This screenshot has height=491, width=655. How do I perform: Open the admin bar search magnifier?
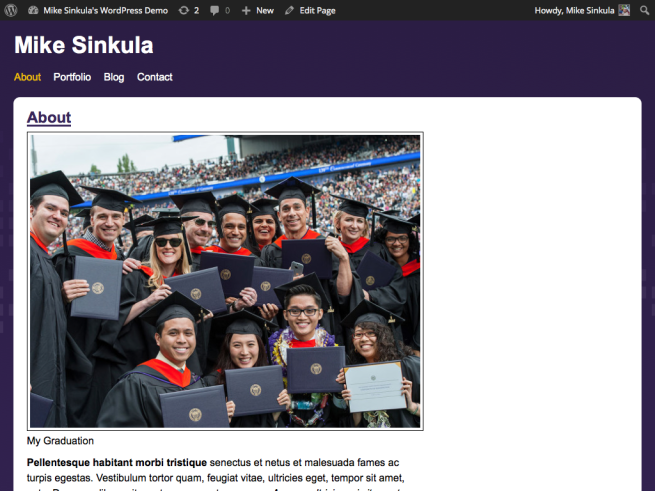645,10
